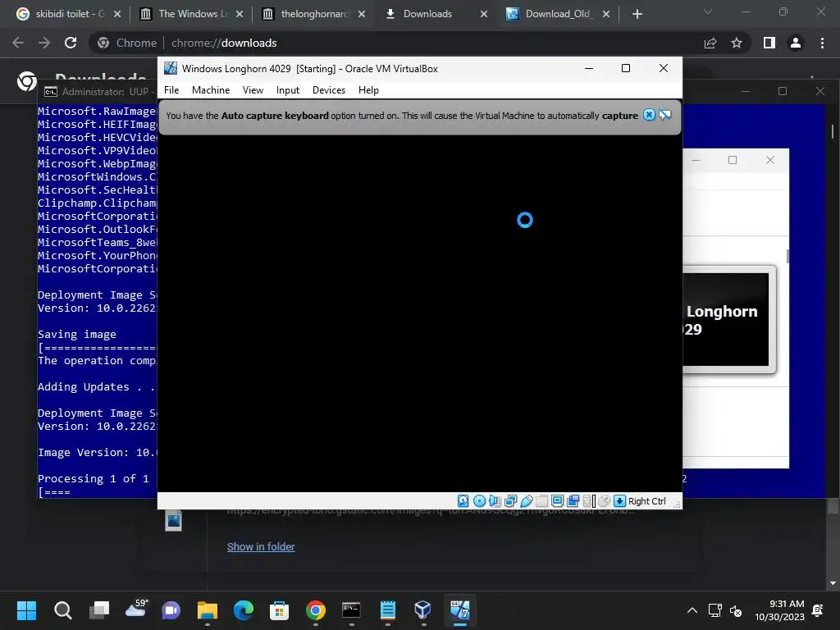Click the network adapters indicator icon
This screenshot has height=630, width=840.
coord(510,501)
